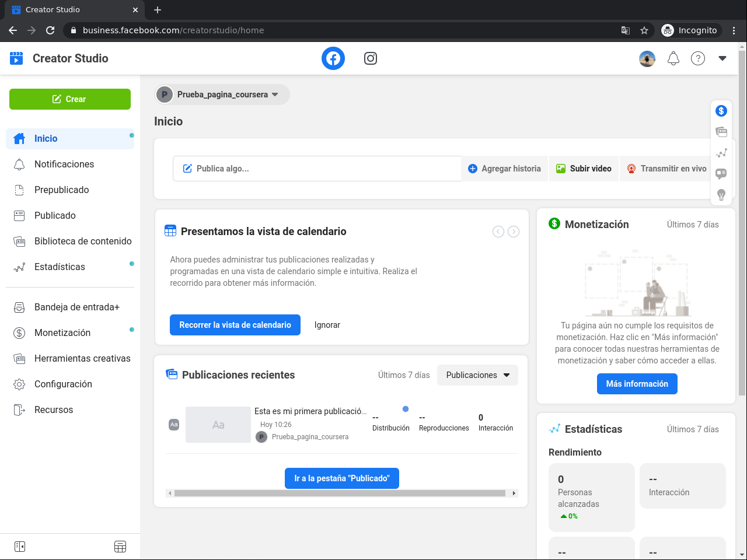Click the Interacción stat card
747x560 pixels.
(683, 486)
